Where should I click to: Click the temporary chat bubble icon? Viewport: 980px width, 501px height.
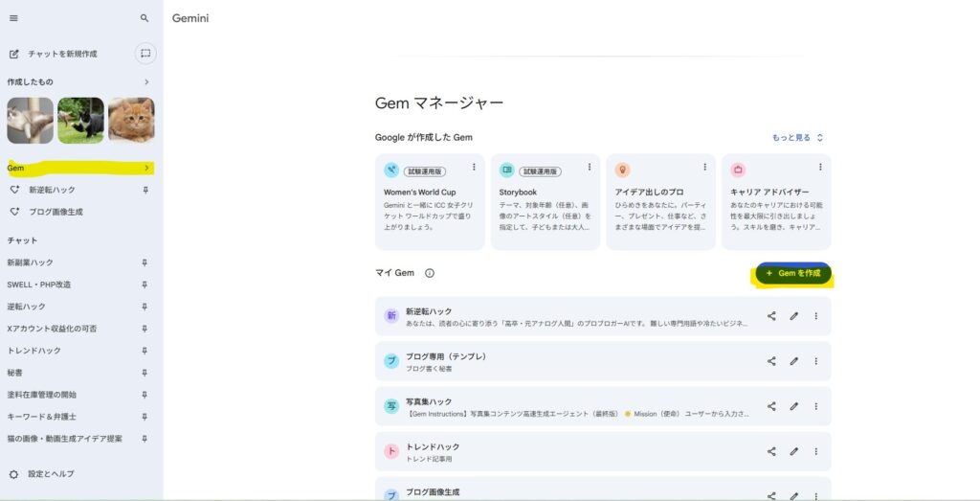point(145,53)
